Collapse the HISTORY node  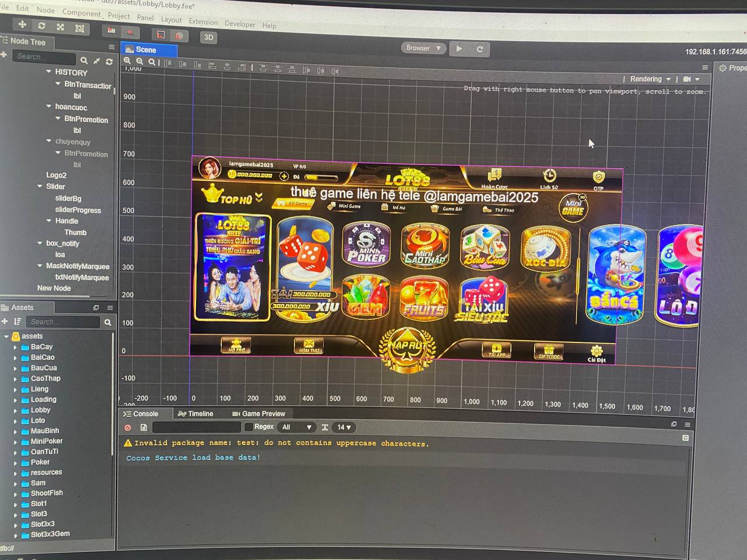tap(48, 71)
